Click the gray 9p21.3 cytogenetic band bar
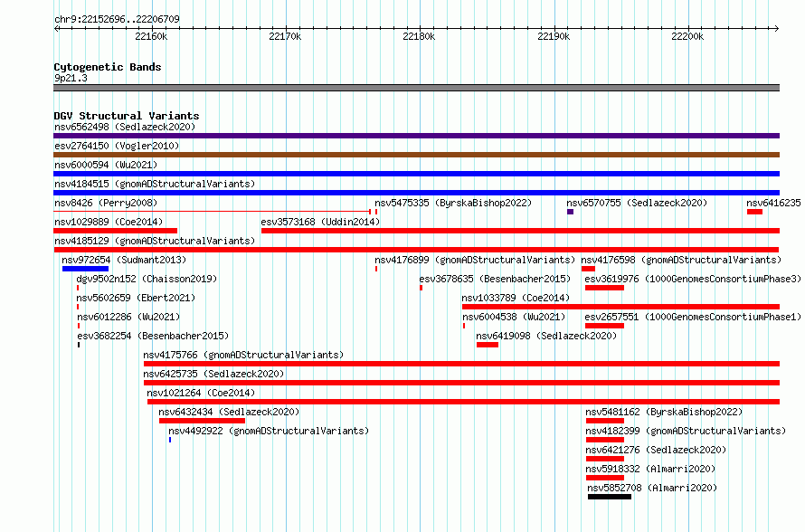The height and width of the screenshot is (532, 805). tap(416, 88)
